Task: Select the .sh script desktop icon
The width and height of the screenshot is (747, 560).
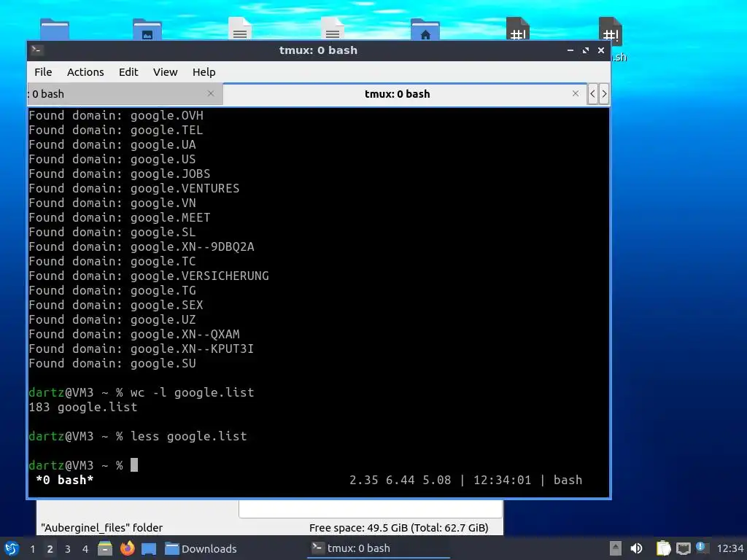Action: pyautogui.click(x=611, y=31)
